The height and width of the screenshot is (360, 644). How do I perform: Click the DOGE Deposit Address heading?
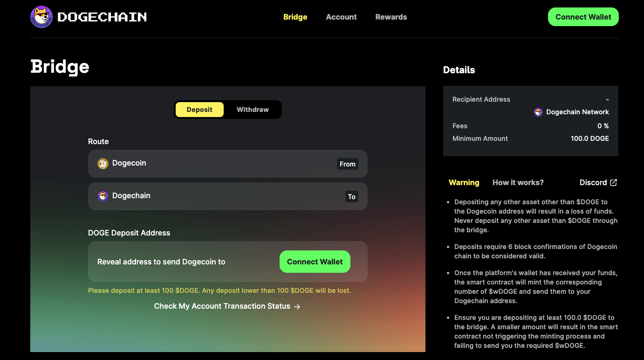click(x=129, y=233)
